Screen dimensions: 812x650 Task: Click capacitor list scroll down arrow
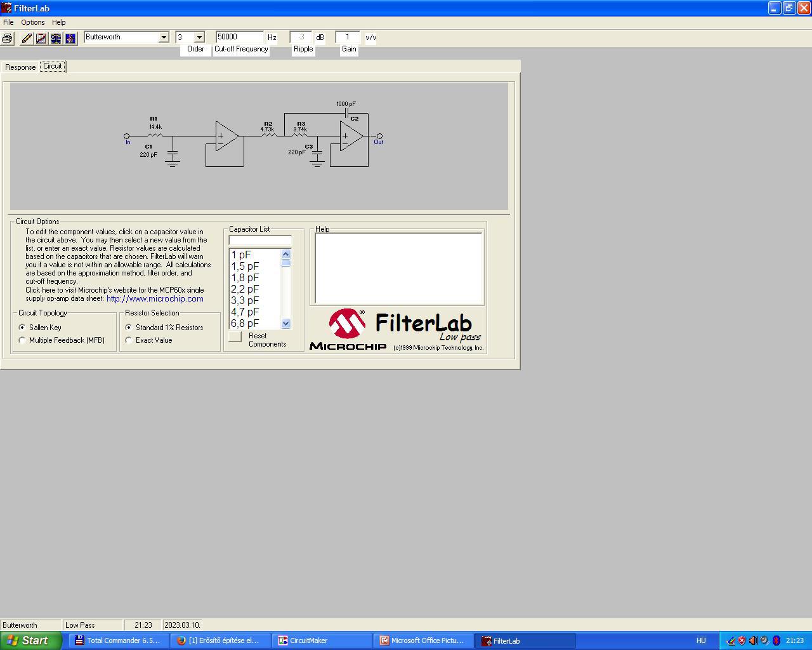[285, 324]
